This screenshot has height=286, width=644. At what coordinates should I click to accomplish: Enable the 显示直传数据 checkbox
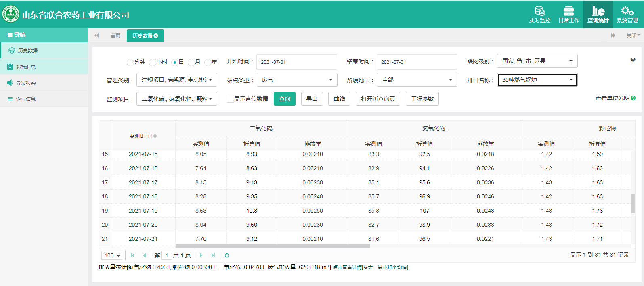tap(231, 99)
